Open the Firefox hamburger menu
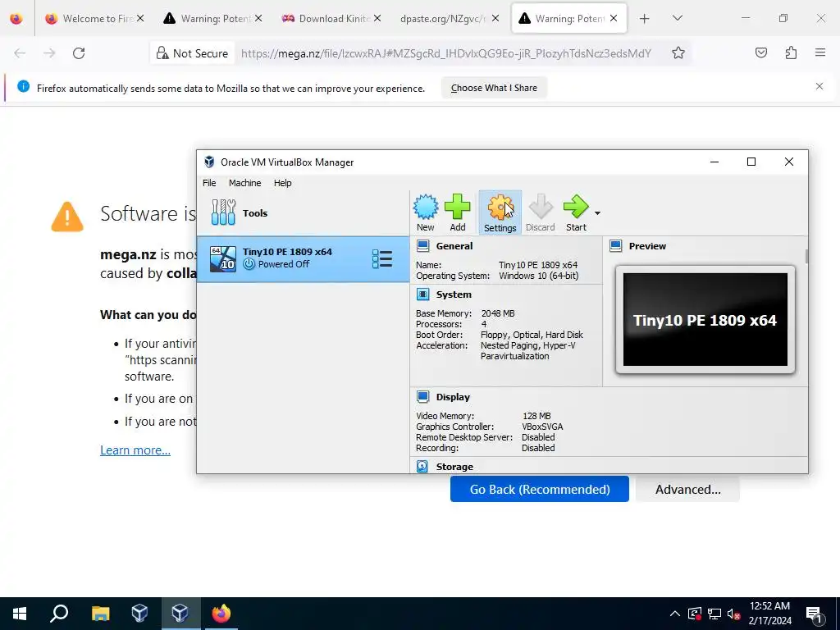 [x=820, y=53]
